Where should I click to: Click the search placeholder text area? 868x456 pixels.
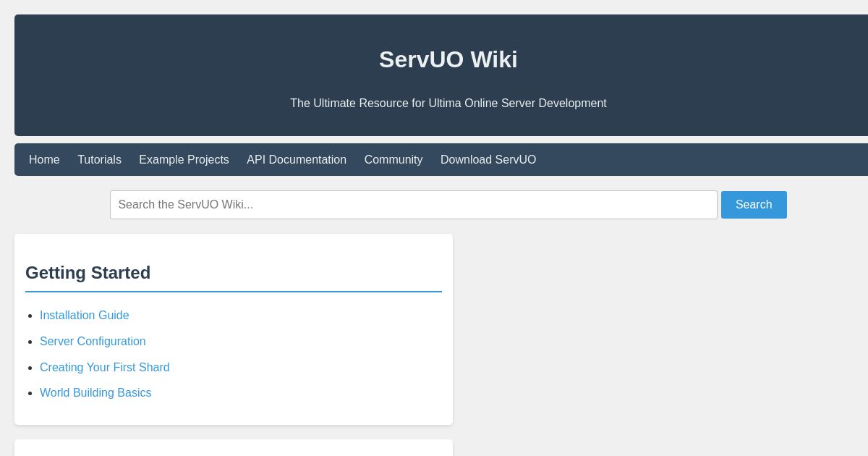pos(185,205)
